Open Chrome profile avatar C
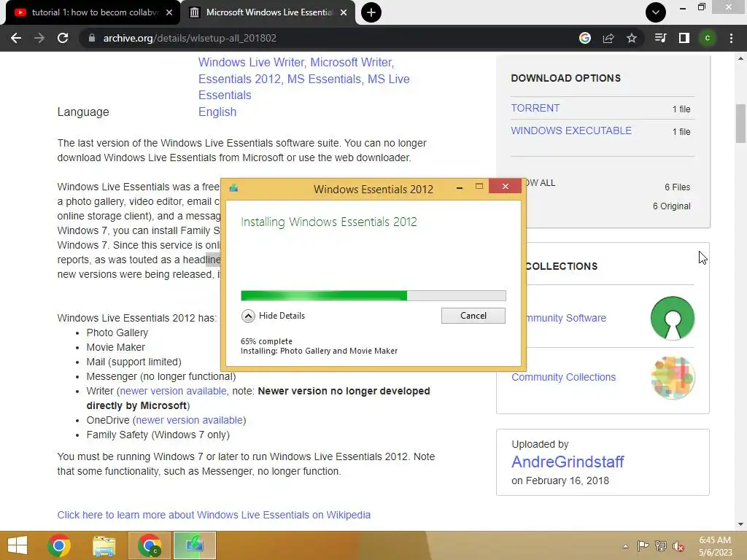747x560 pixels. (708, 38)
